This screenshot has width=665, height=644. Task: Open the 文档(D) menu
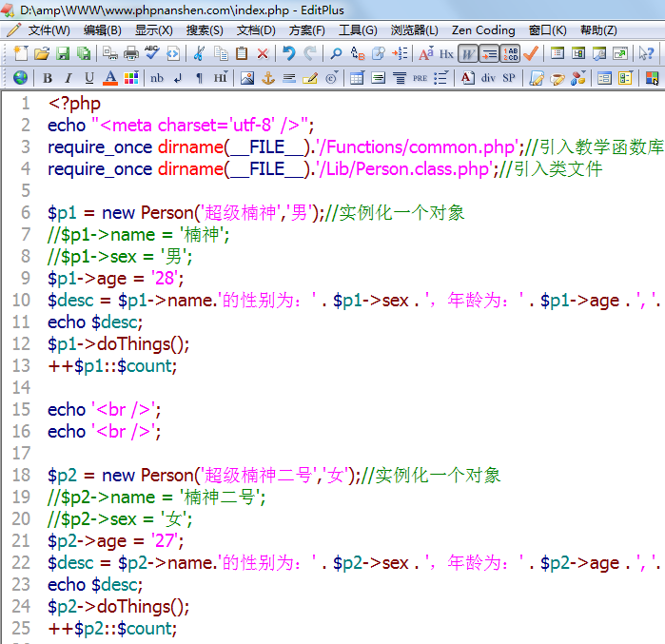(x=256, y=30)
